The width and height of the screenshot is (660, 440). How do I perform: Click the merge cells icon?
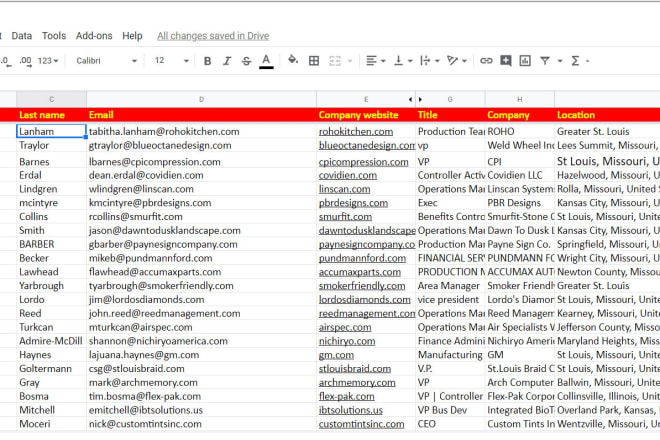click(x=335, y=61)
